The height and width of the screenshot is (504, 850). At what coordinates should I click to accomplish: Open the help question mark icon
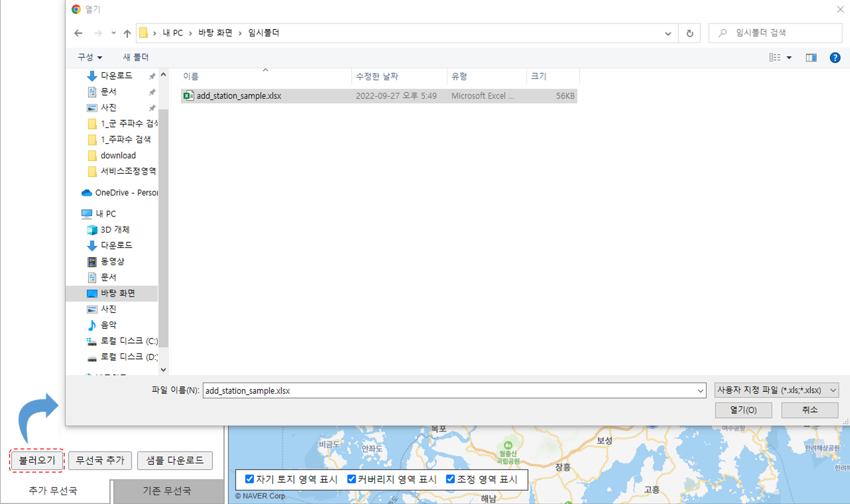point(835,58)
